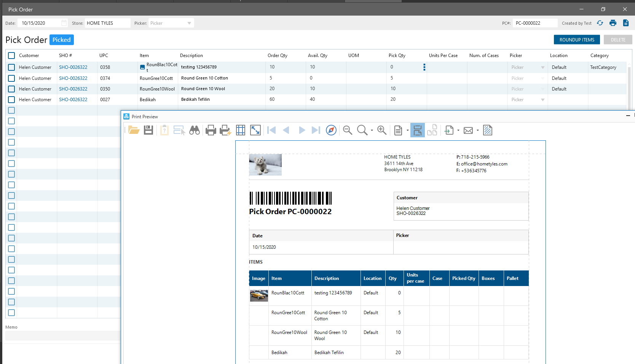Image resolution: width=635 pixels, height=364 pixels.
Task: Open the export document dropdown arrow
Action: [x=458, y=130]
